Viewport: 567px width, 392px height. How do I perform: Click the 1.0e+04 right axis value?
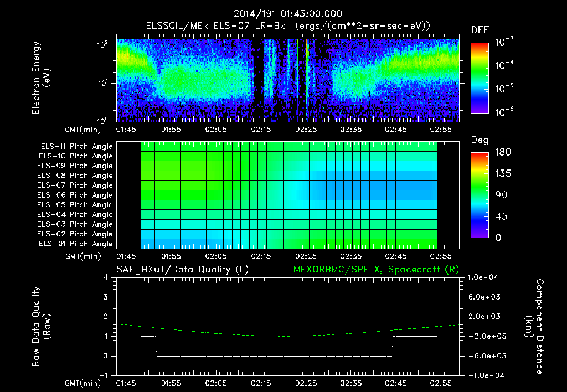point(483,277)
